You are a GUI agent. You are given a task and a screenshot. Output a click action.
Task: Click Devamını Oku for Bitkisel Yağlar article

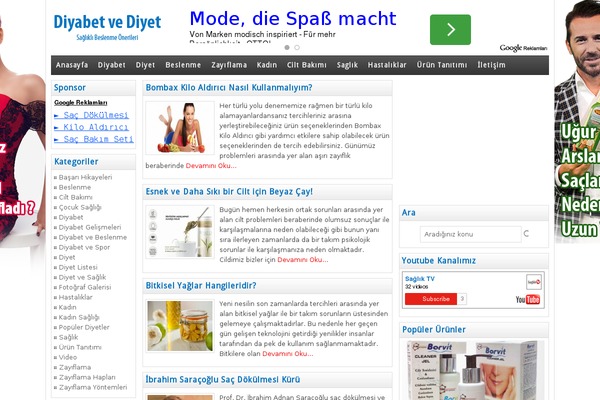[x=288, y=354]
